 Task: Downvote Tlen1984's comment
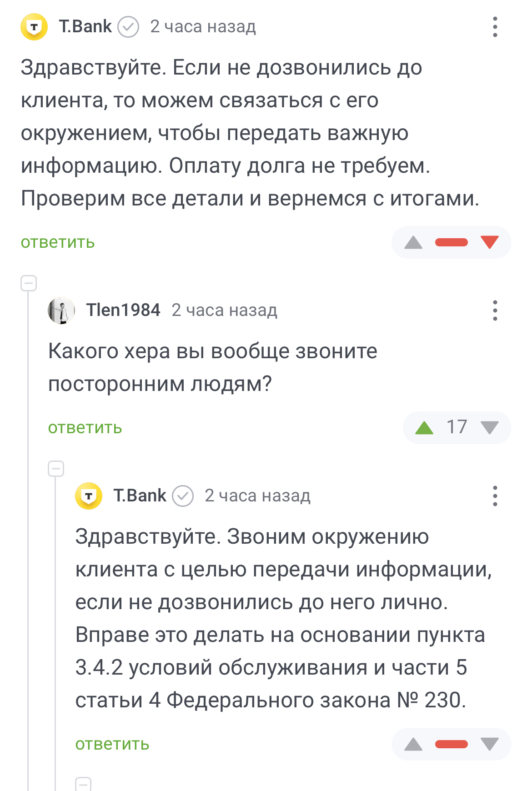(489, 428)
